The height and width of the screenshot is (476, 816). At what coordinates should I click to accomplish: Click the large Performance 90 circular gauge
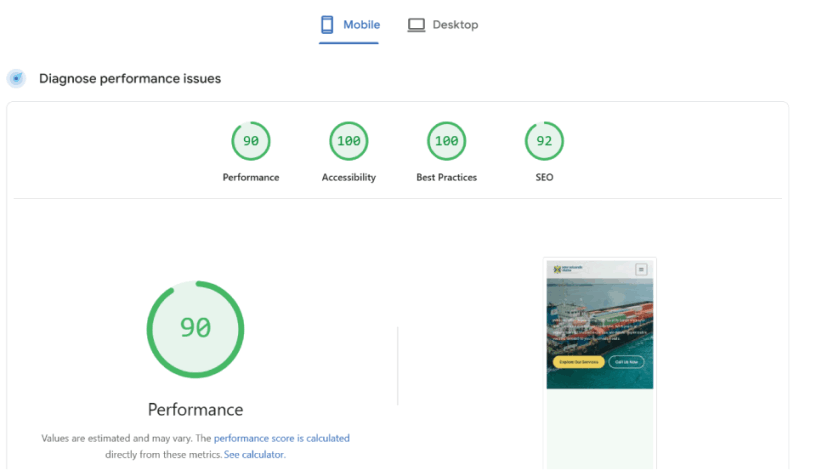tap(195, 329)
